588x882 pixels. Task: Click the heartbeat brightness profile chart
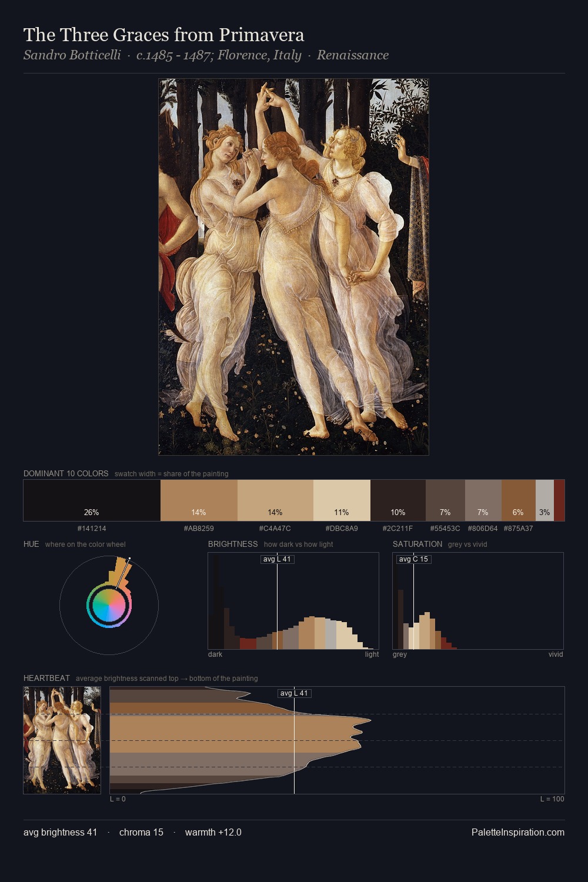337,740
